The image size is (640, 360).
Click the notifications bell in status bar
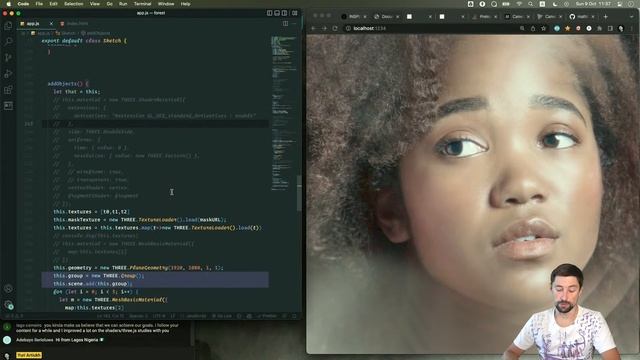click(294, 316)
